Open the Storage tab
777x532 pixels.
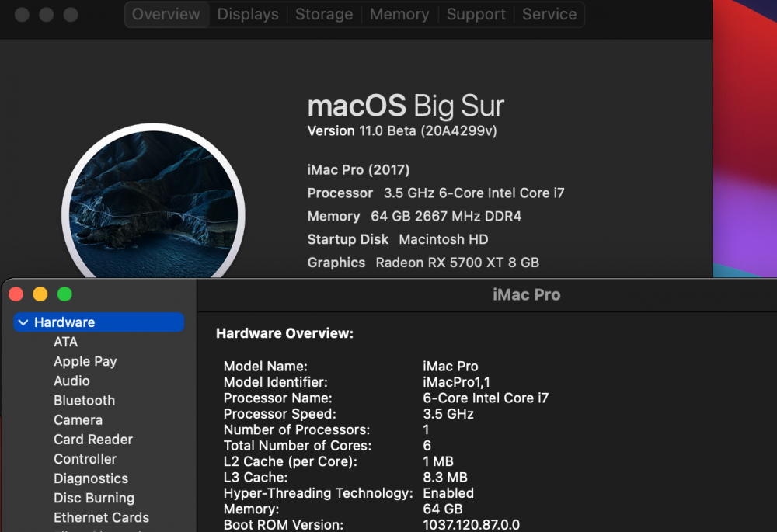coord(324,14)
